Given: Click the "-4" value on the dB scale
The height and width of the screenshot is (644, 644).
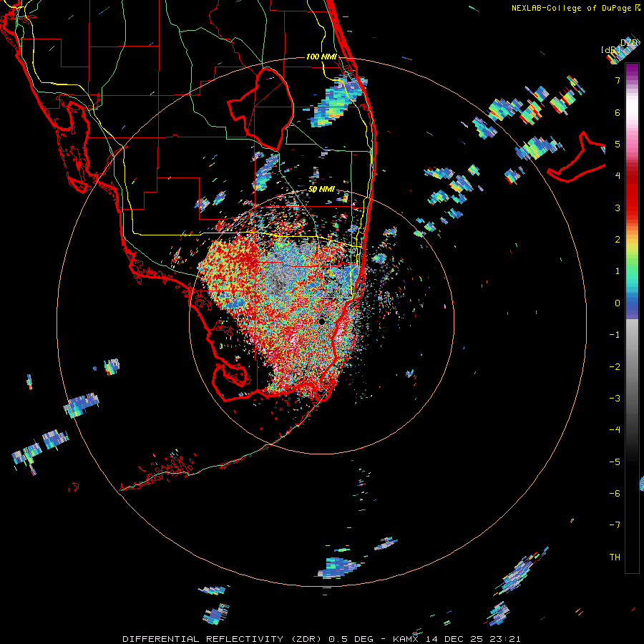Looking at the screenshot, I should (x=615, y=429).
